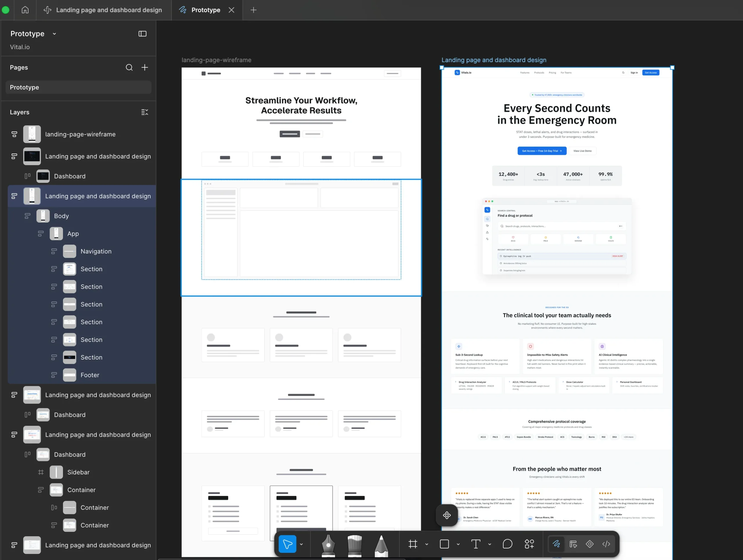Click the auto layout icon beside landing-page-wireframe layer

(14, 134)
